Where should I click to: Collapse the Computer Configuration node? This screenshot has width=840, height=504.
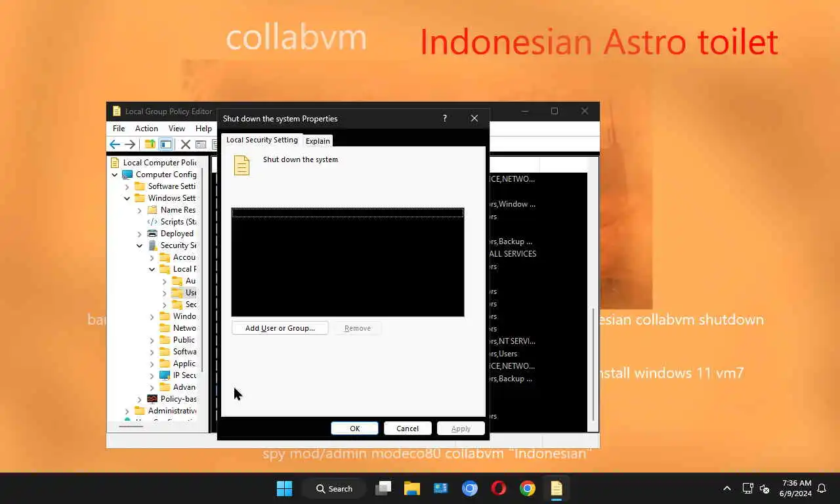[x=115, y=175]
